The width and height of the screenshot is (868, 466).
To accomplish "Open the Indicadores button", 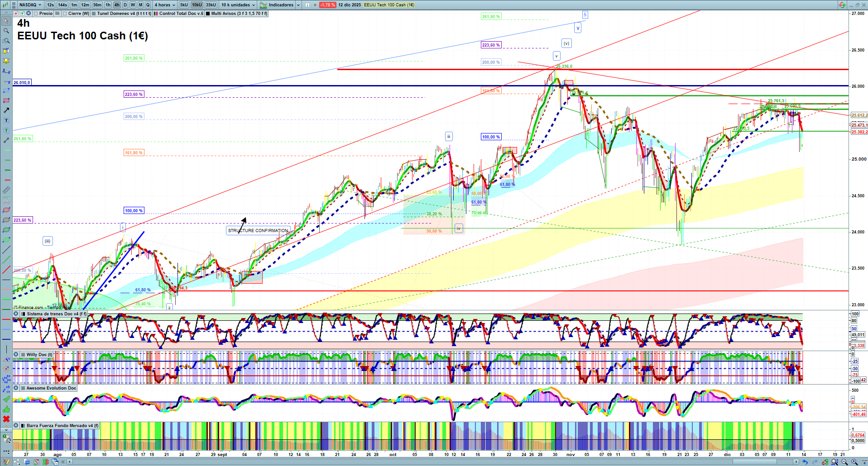I will 277,5.
